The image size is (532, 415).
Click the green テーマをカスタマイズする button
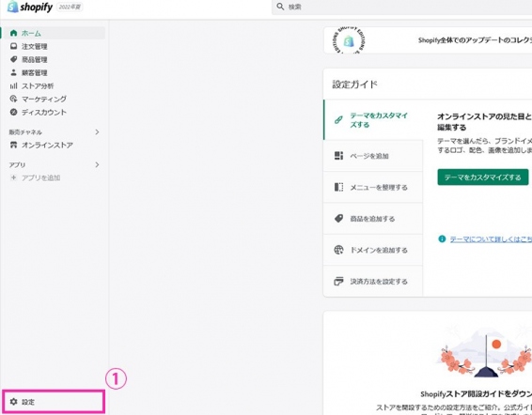482,177
